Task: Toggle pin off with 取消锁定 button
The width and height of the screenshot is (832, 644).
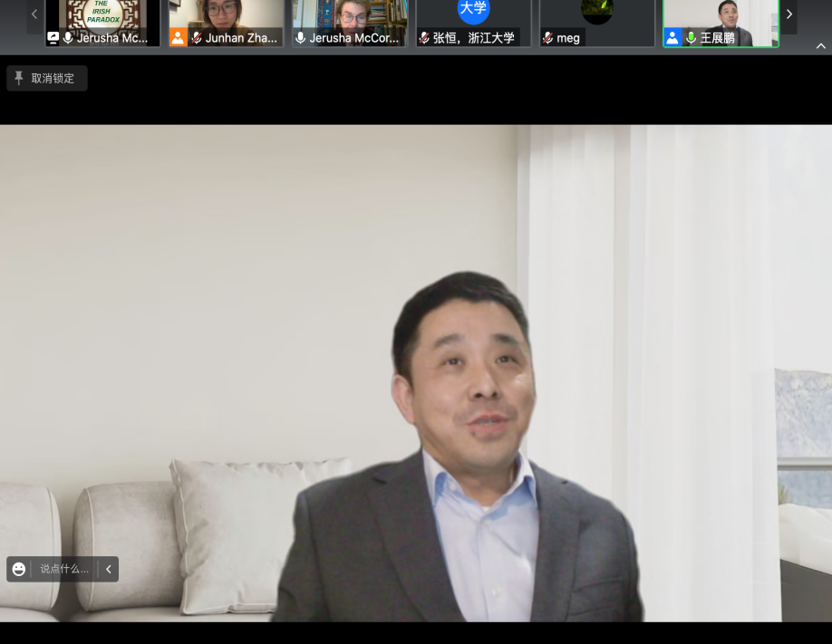Action: (x=47, y=78)
